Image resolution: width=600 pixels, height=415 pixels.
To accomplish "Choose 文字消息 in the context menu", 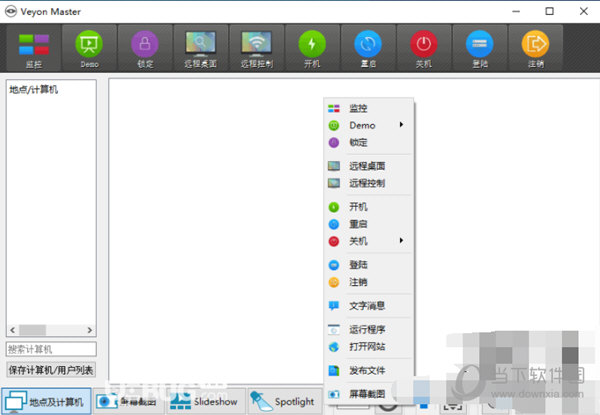I will tap(368, 306).
